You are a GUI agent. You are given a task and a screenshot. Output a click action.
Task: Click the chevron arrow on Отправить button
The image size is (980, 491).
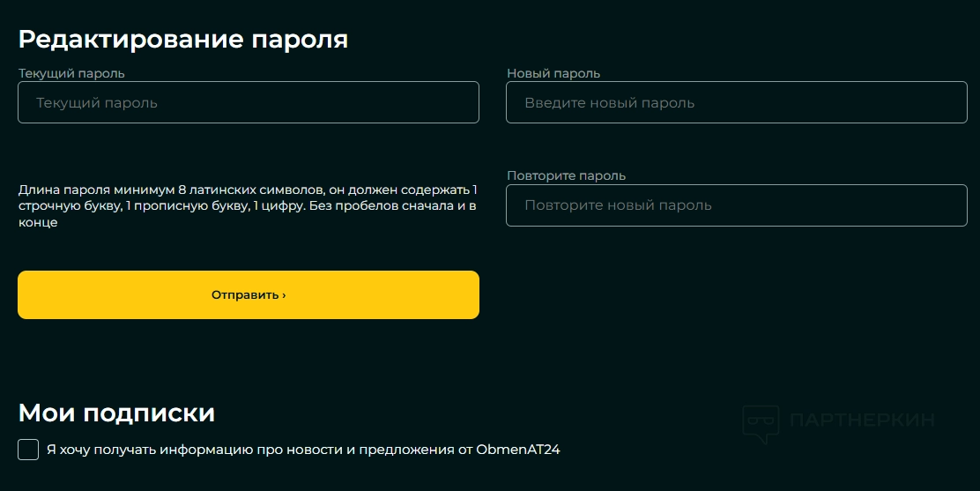(284, 295)
